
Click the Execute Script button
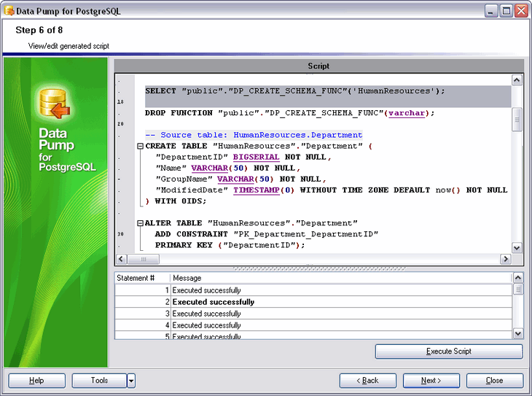tap(448, 352)
